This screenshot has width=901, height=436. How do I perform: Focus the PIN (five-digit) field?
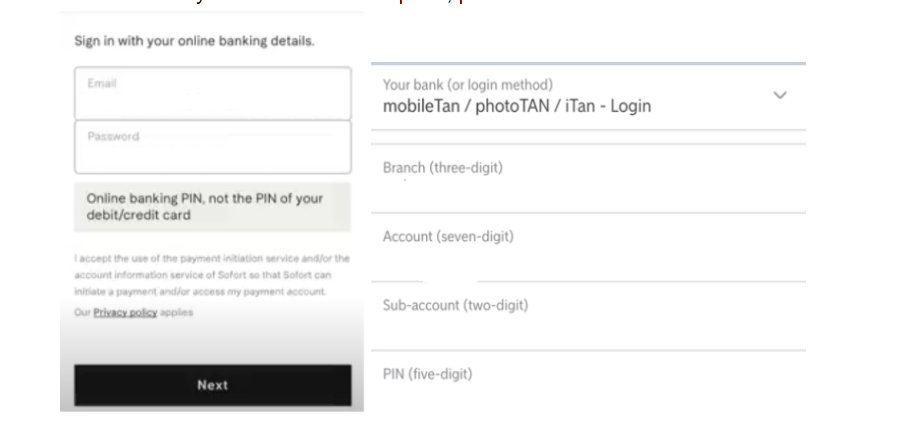[x=588, y=382]
